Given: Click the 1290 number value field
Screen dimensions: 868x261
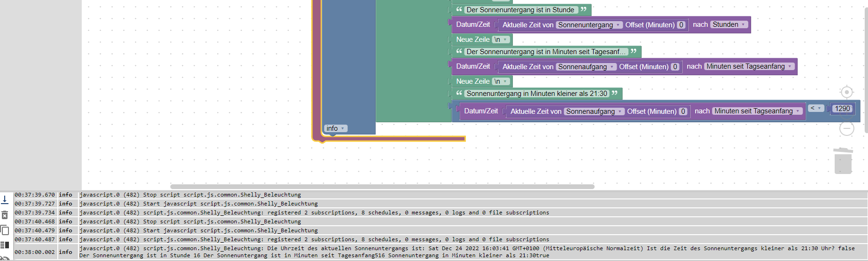Looking at the screenshot, I should coord(842,109).
